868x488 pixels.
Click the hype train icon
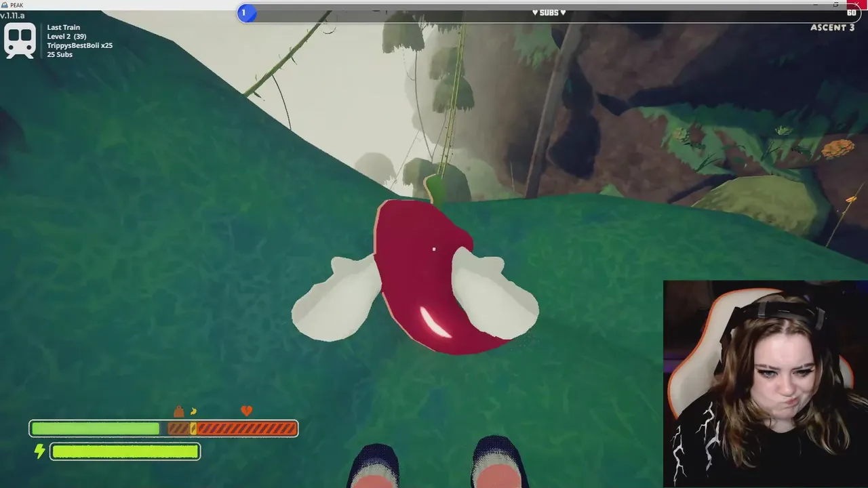[x=20, y=41]
